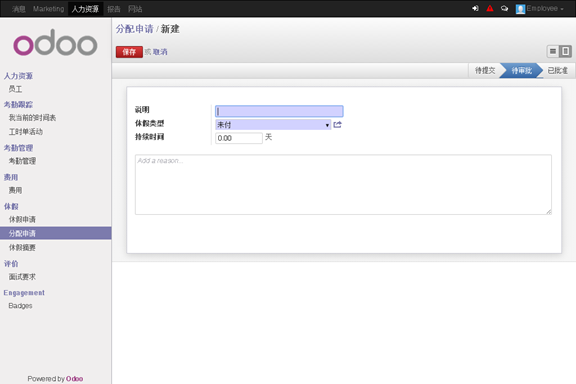
Task: Click the Engagement sidebar section header
Action: 24,293
